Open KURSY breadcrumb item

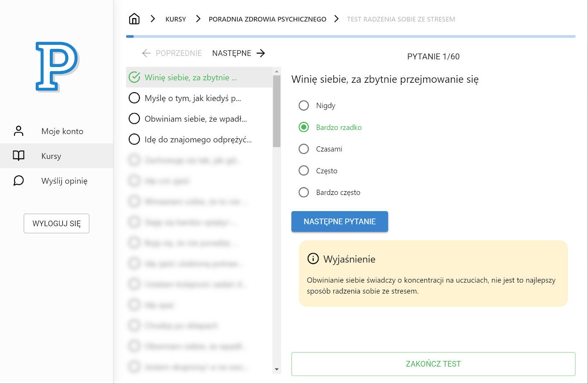coord(176,19)
